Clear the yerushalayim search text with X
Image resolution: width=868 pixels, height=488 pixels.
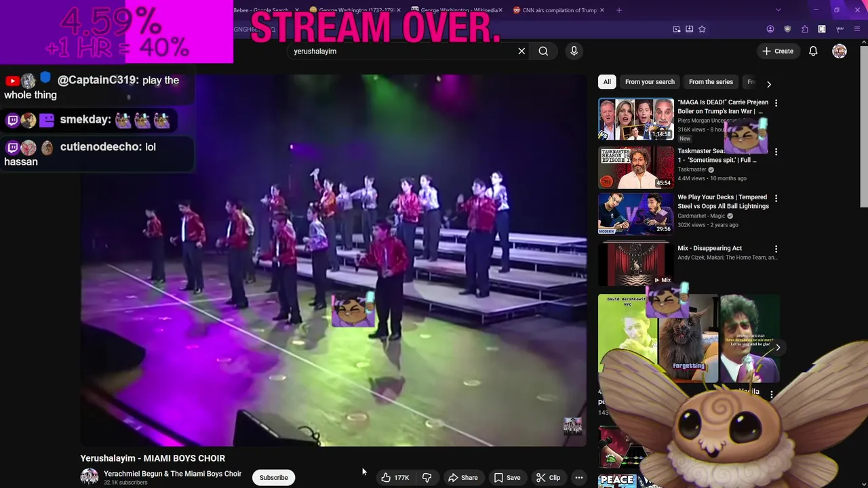pos(521,51)
